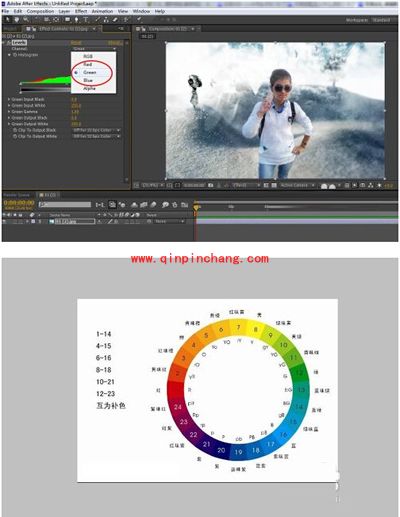This screenshot has height=517, width=400.
Task: Click the output gradient black slider handle
Action: click(21, 92)
